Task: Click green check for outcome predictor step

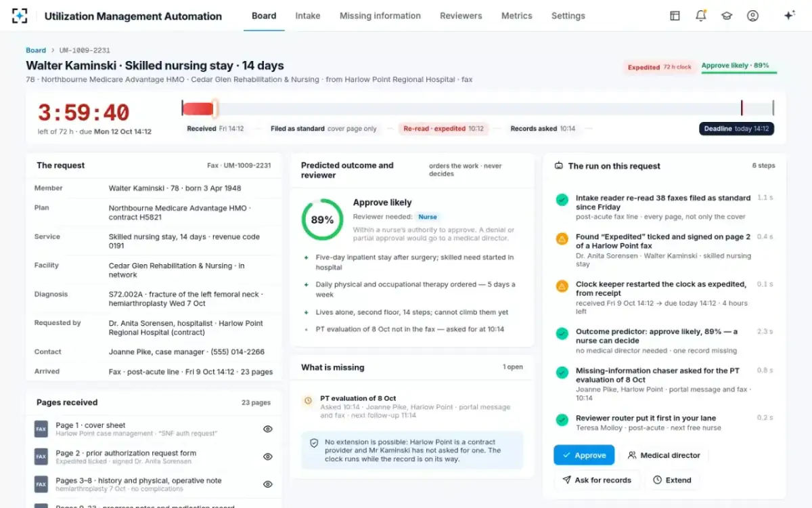Action: pyautogui.click(x=562, y=333)
